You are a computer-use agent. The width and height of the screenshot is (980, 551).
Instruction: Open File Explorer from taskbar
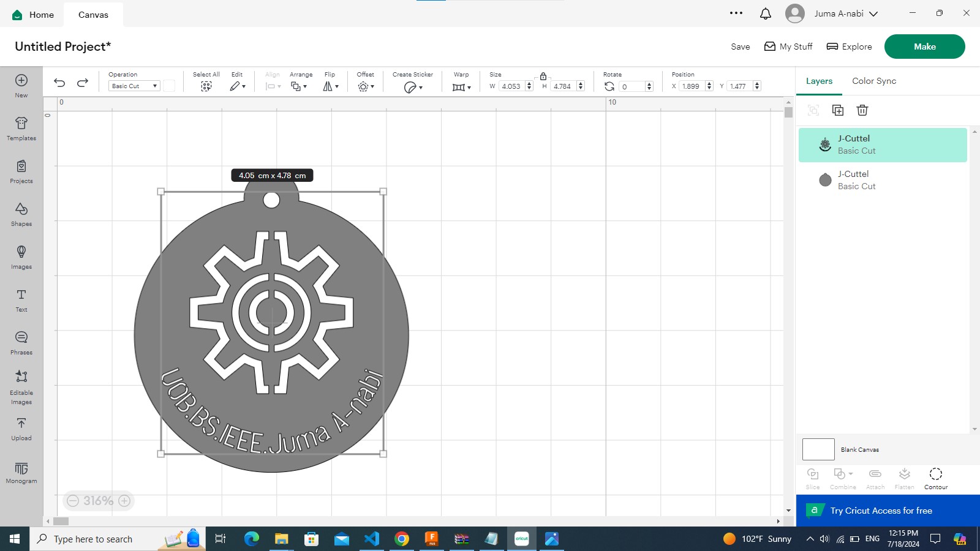pyautogui.click(x=281, y=539)
